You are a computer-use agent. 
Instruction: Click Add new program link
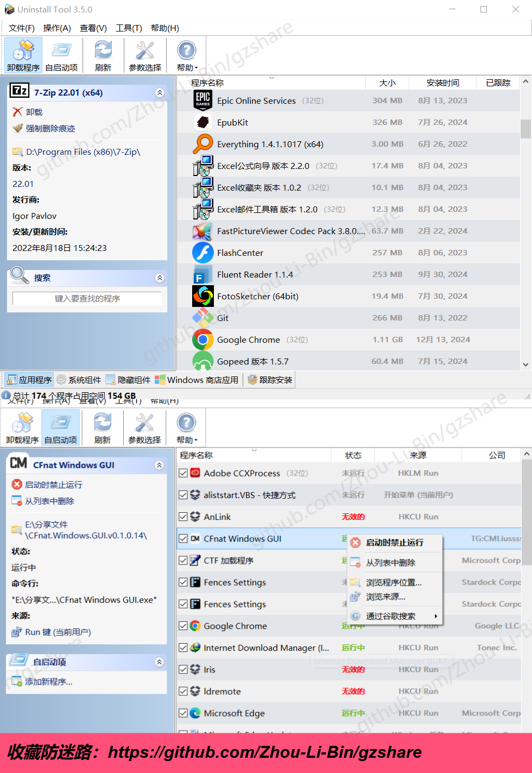pyautogui.click(x=48, y=682)
